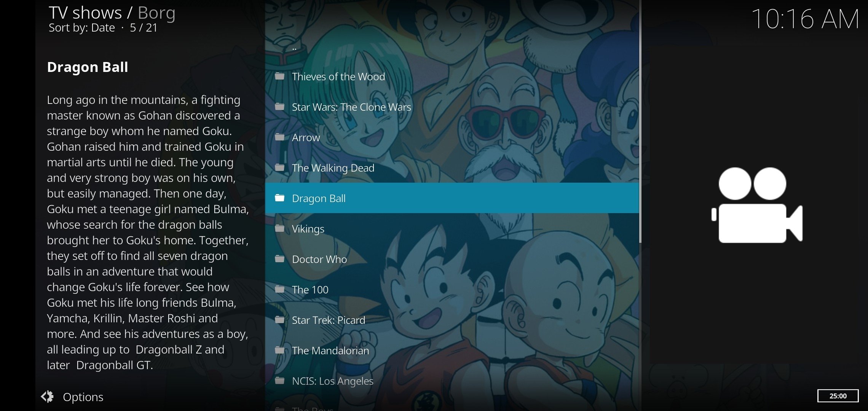Select The 100 in the list

[452, 290]
